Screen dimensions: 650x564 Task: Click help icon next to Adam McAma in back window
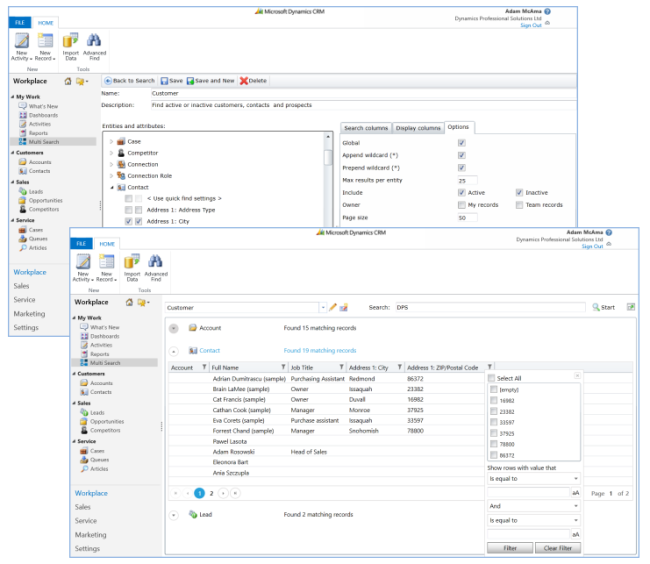click(547, 12)
